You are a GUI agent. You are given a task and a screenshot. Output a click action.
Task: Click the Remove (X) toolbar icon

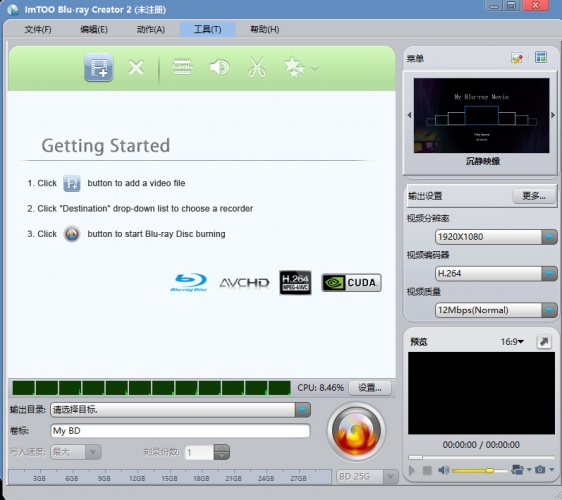coord(136,67)
